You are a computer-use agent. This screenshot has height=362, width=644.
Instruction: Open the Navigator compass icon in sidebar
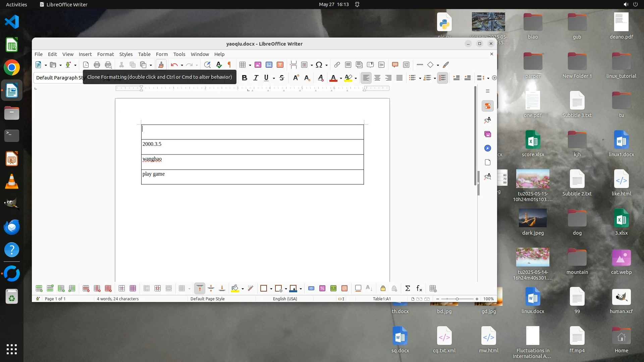pos(488,148)
